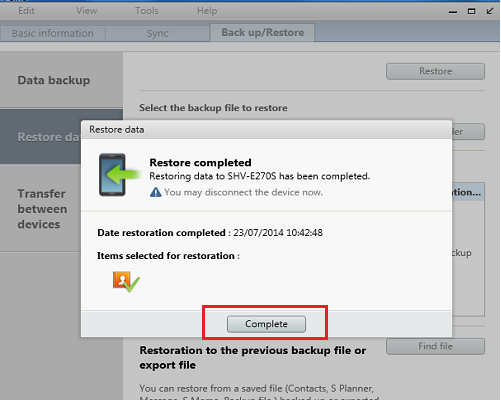Click the Complete button in the dialog
Image resolution: width=501 pixels, height=401 pixels.
coord(266,324)
